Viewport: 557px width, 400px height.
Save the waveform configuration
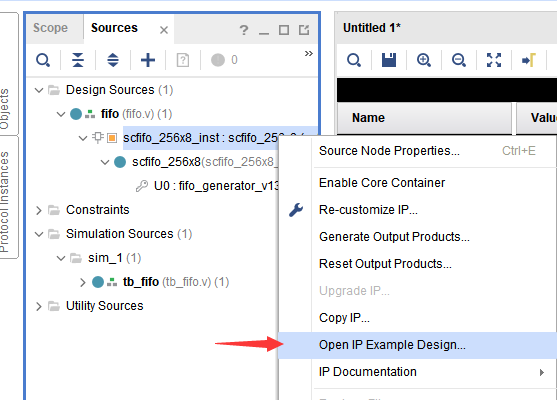[389, 60]
